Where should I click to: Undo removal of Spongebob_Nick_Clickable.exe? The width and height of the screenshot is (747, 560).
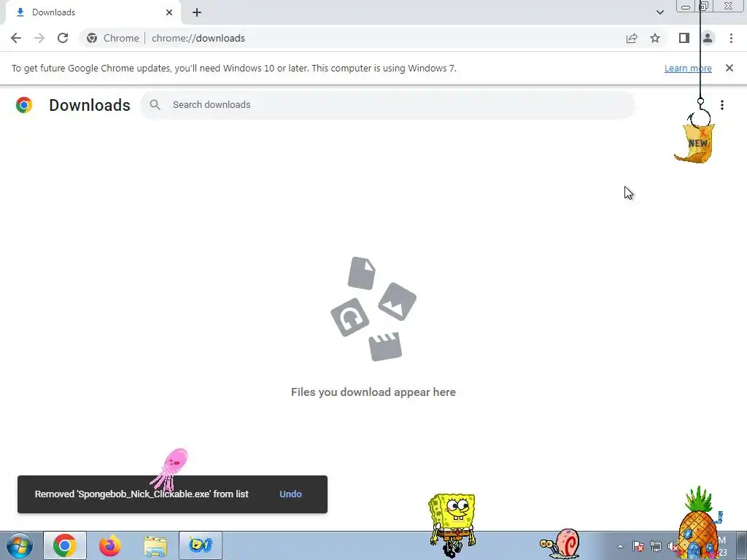[290, 494]
